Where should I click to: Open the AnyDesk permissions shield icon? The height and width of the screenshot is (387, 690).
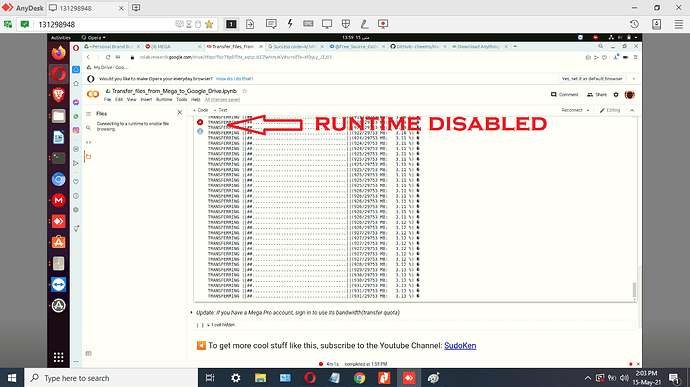345,24
